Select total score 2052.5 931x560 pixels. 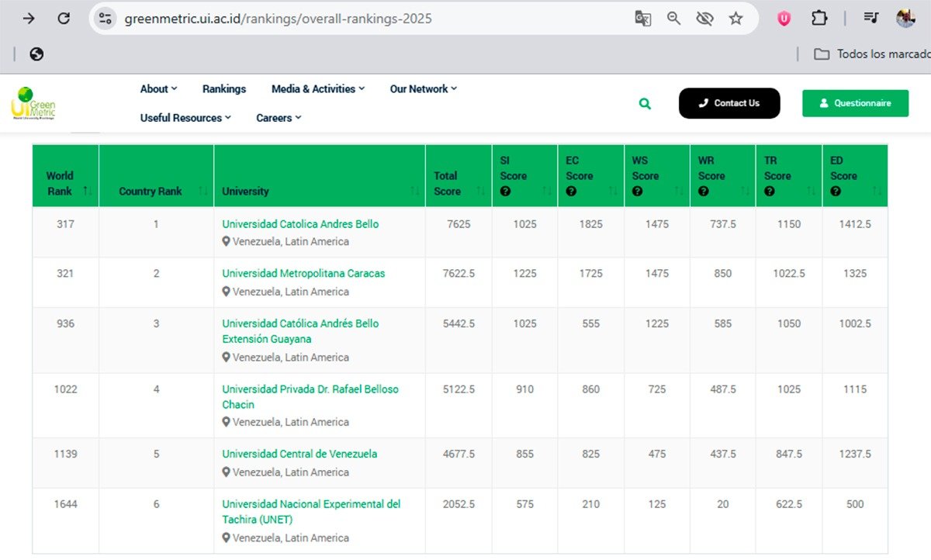pos(459,504)
